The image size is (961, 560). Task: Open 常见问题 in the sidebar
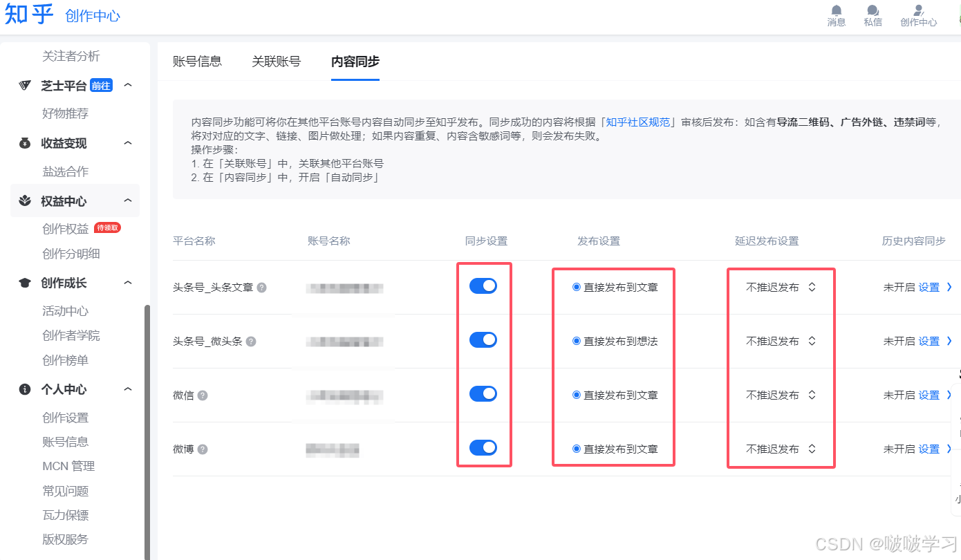point(65,491)
